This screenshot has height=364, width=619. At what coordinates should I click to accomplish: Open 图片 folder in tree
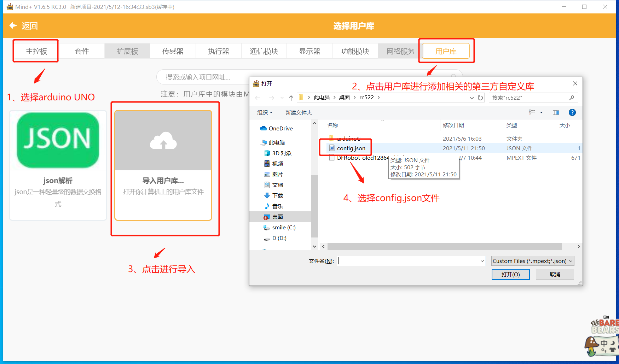pyautogui.click(x=273, y=174)
